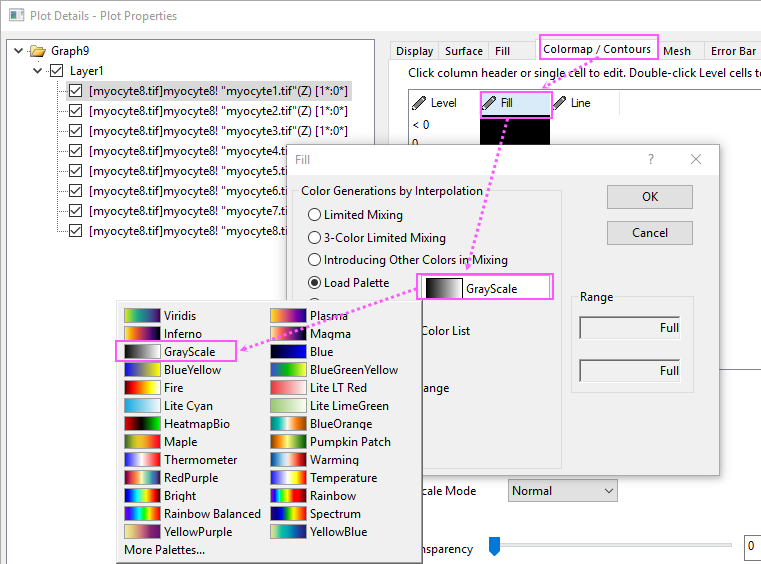The image size is (761, 564).
Task: Select the RedPurple palette
Action: pyautogui.click(x=171, y=477)
